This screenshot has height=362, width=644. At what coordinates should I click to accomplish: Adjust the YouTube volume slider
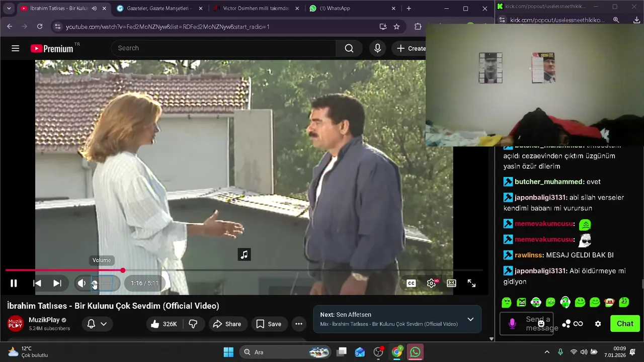[x=103, y=283]
